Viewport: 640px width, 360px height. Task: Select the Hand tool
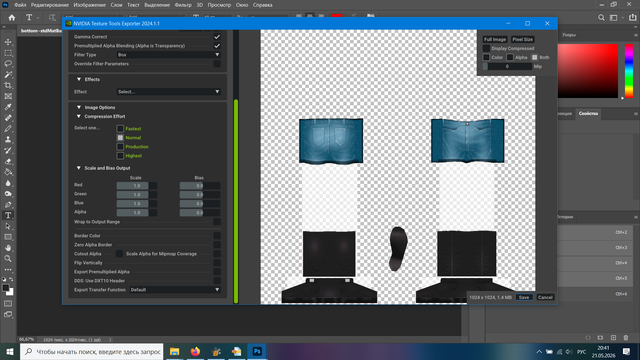click(8, 248)
